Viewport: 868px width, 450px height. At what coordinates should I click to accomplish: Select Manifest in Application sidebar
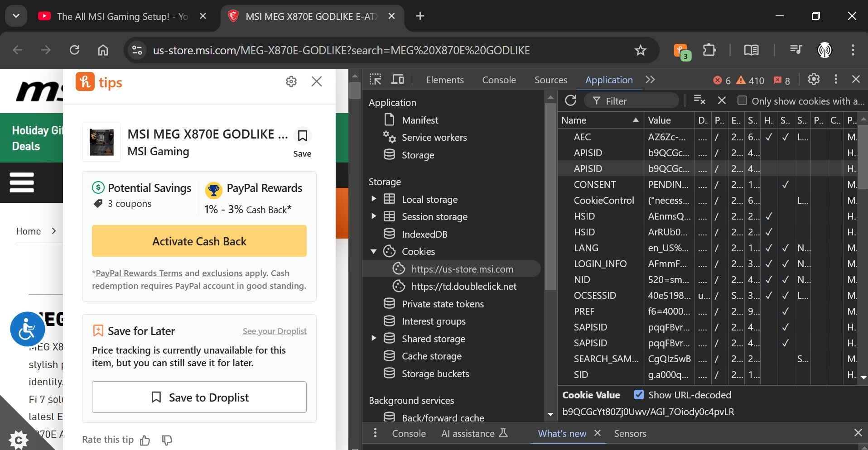point(420,120)
